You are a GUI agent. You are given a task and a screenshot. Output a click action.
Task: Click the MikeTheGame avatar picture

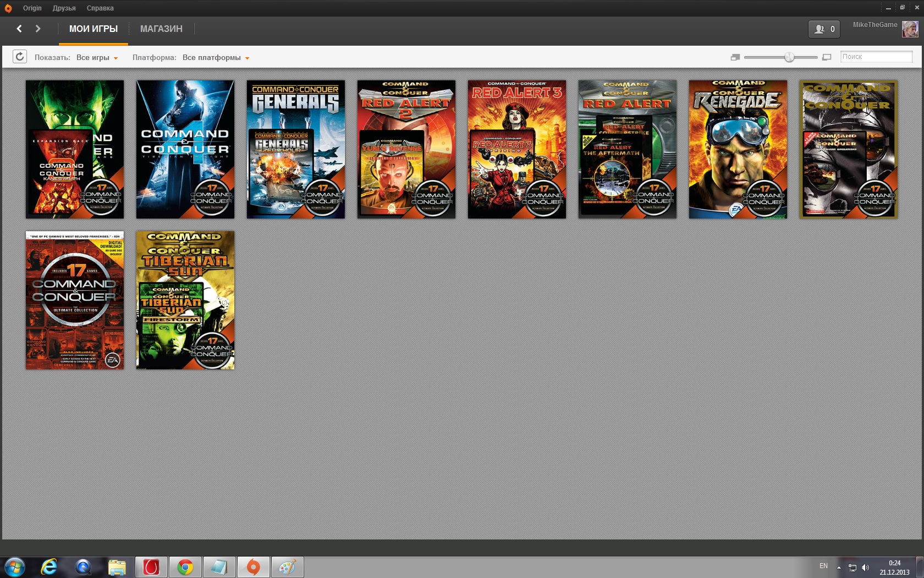tap(910, 29)
